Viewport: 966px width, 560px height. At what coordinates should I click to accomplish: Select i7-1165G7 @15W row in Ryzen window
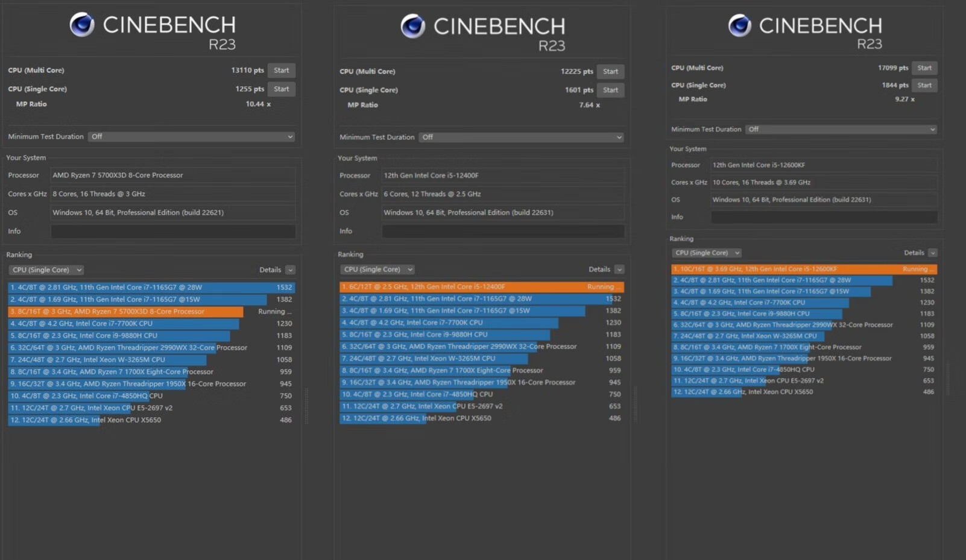[x=150, y=300]
